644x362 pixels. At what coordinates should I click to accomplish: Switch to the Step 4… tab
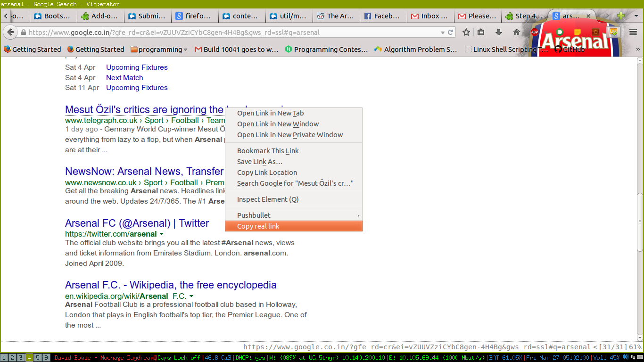(x=524, y=16)
